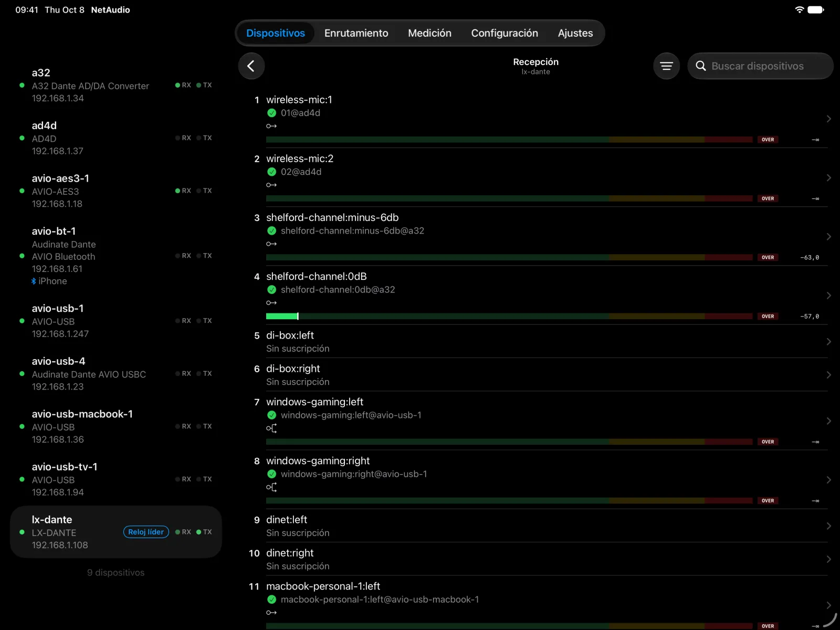The image size is (840, 630).
Task: Switch to the Medición tab
Action: click(429, 33)
